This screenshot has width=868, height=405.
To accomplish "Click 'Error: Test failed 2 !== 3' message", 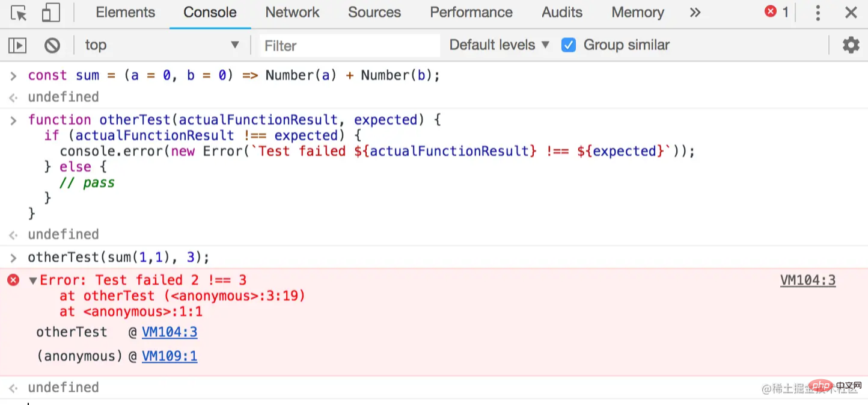I will pos(143,280).
